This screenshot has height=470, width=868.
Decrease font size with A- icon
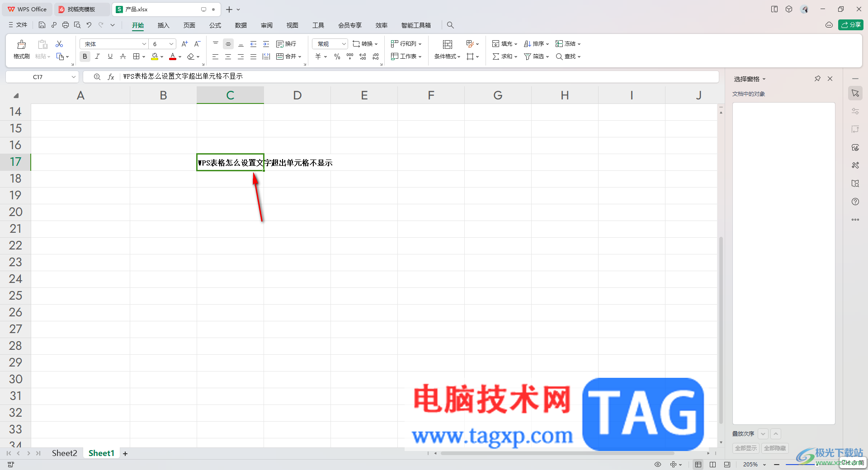(197, 44)
